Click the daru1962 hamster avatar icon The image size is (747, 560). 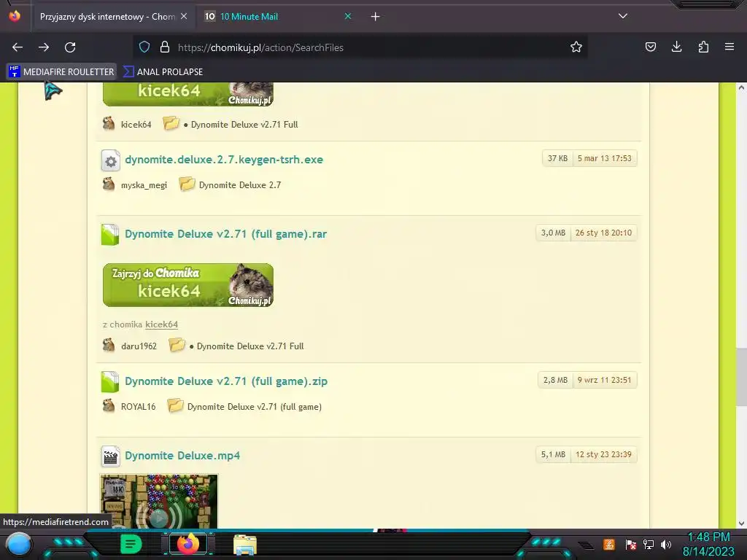[109, 345]
